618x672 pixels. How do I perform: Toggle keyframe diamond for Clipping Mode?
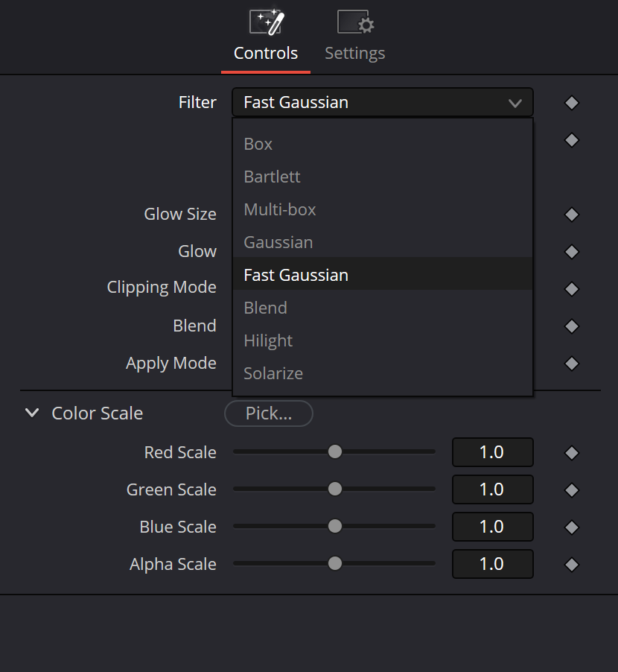pyautogui.click(x=572, y=289)
